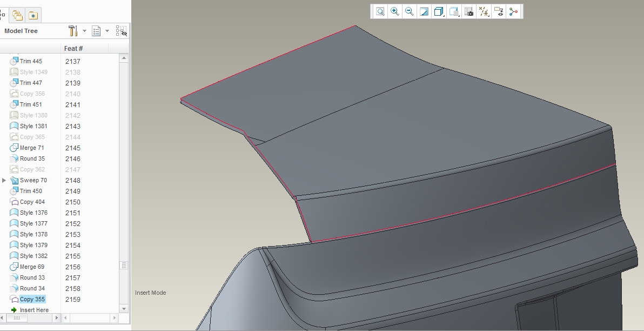Viewport: 644px width, 331px height.
Task: Click the Merge 71 feature icon
Action: [x=14, y=148]
